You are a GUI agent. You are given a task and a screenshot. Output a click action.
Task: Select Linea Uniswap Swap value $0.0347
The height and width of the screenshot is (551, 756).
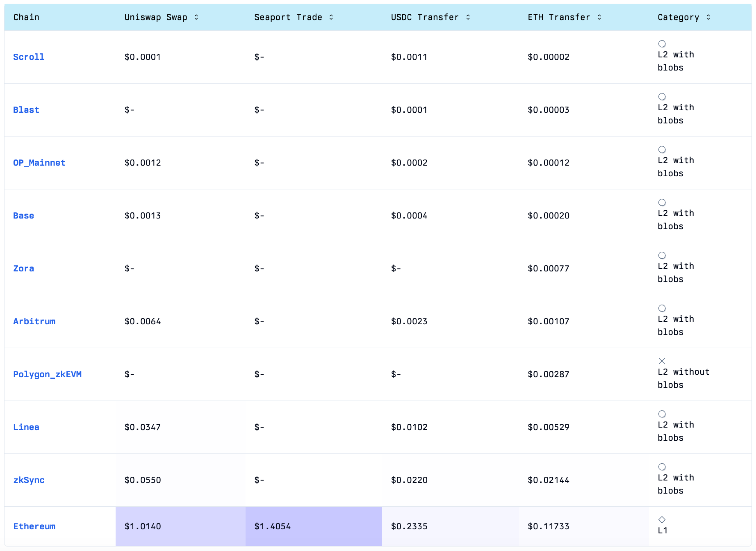click(x=143, y=427)
